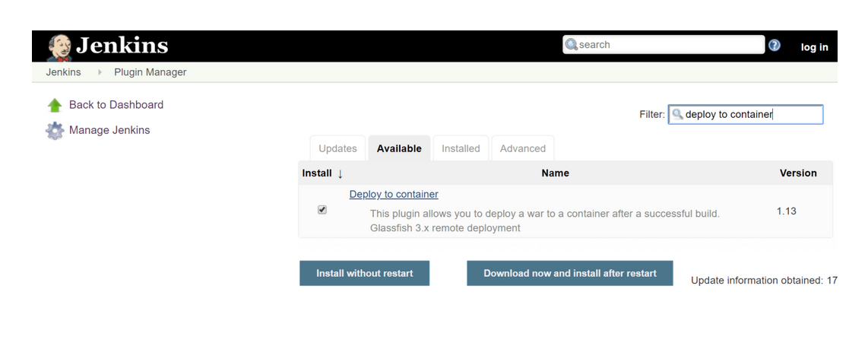868x359 pixels.
Task: Click the breadcrumb arrow after Jenkins
Action: tap(100, 72)
